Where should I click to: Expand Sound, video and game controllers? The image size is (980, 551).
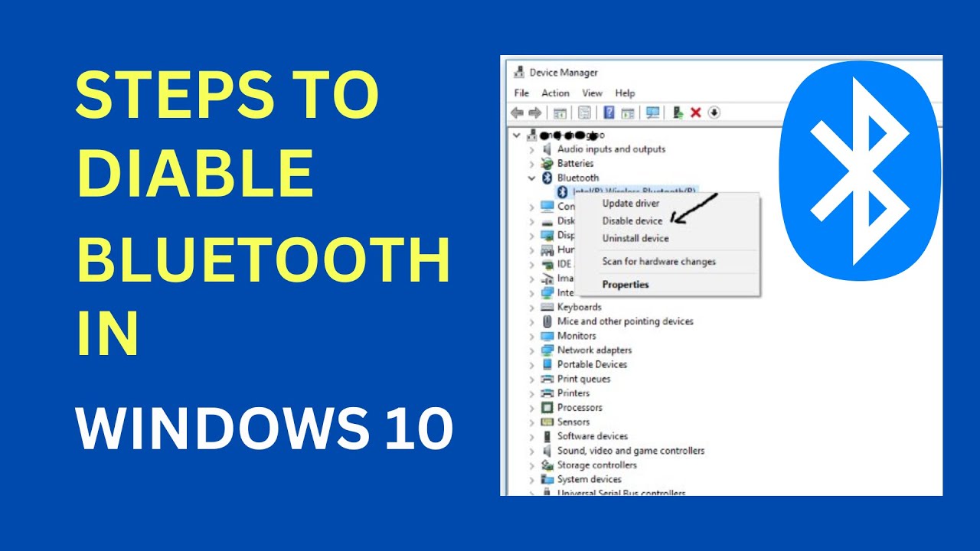(x=532, y=451)
